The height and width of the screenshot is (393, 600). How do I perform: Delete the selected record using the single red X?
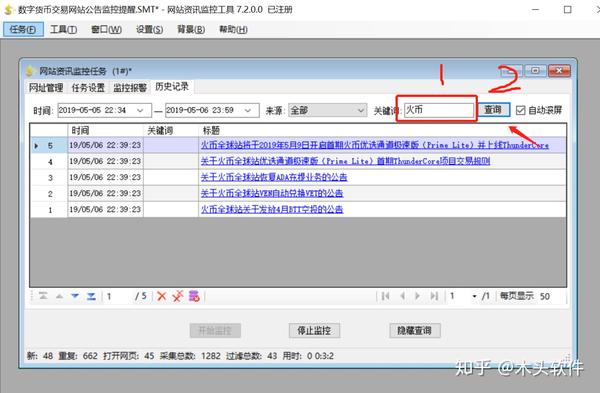162,296
